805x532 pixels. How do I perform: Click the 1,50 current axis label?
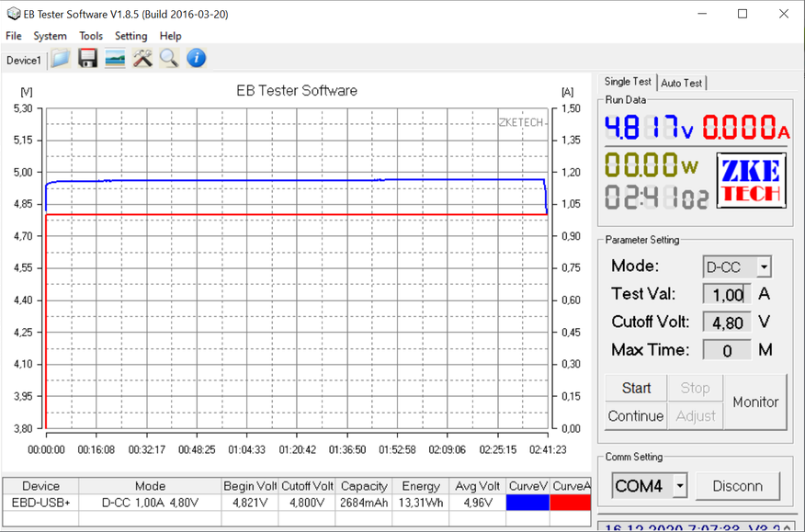pos(571,108)
